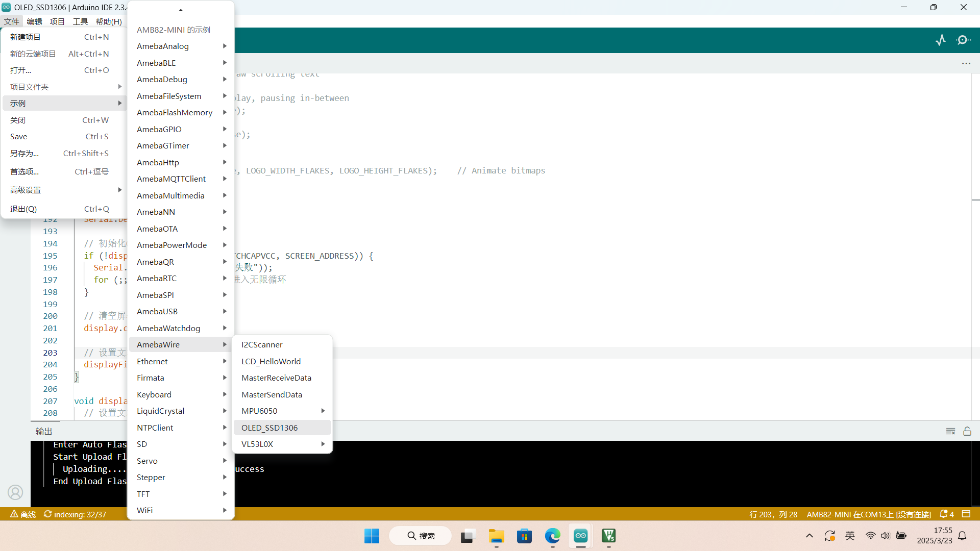Expand 高级设置 submenu
The width and height of the screenshot is (980, 551).
(63, 190)
